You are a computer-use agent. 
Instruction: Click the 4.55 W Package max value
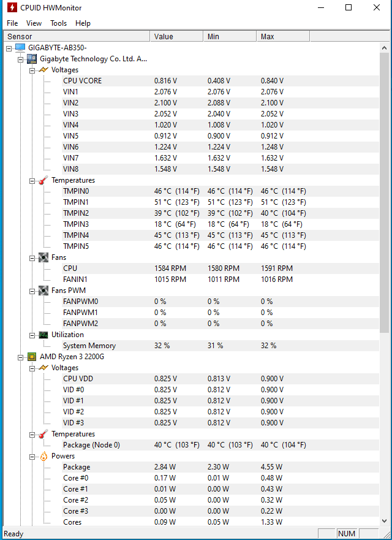[x=271, y=467]
